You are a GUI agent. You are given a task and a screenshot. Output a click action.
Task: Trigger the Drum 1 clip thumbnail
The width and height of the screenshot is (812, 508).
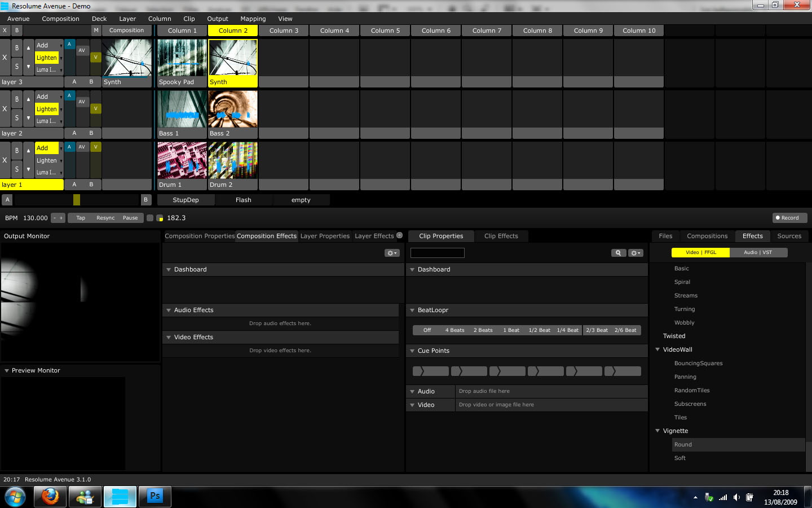182,160
